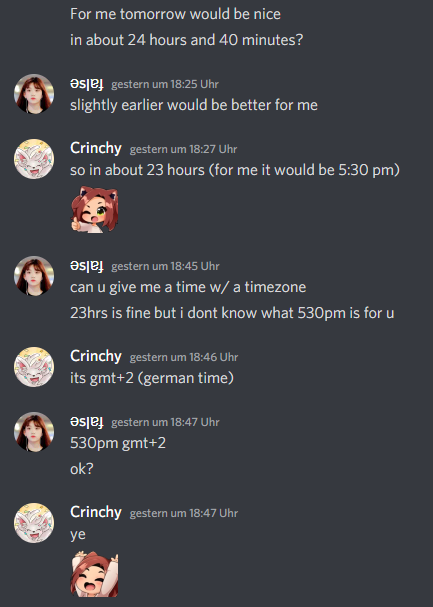Open Crinchy's profile from the 18:27 username
The image size is (433, 607).
coord(96,148)
